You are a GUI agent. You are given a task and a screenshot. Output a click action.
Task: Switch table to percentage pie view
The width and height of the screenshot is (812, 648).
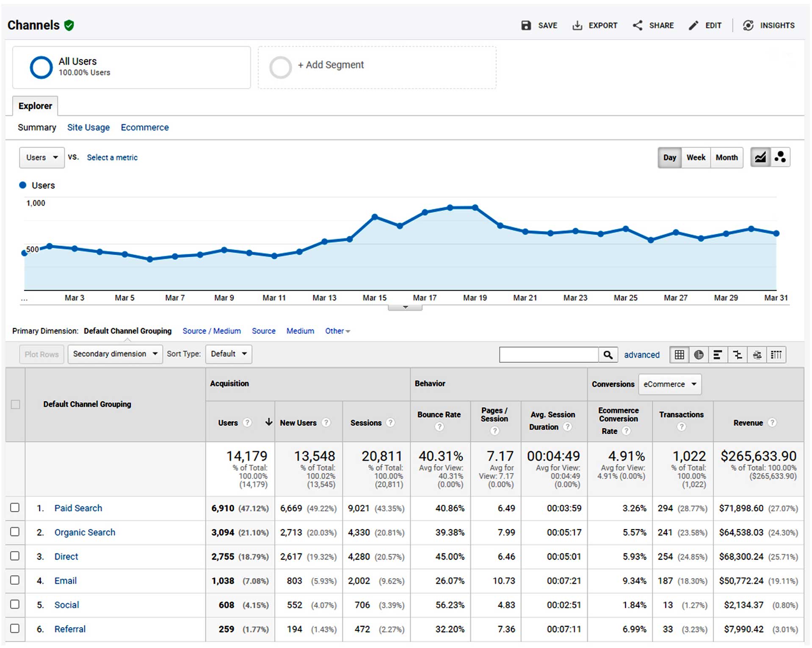pyautogui.click(x=699, y=355)
